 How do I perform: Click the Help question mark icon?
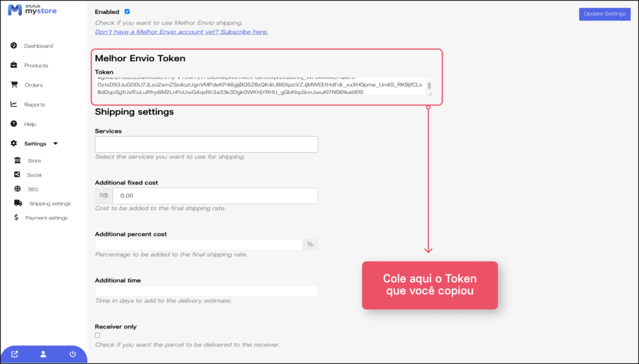14,124
